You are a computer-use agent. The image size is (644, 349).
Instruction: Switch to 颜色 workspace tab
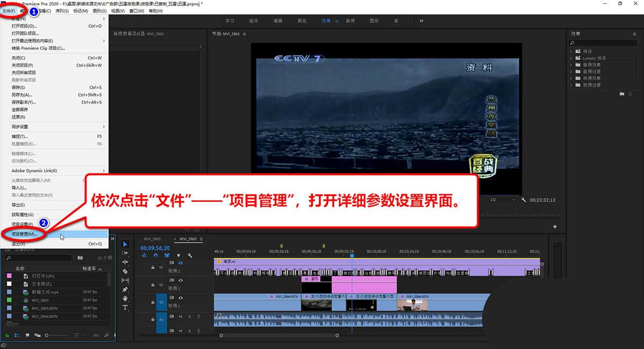click(302, 21)
